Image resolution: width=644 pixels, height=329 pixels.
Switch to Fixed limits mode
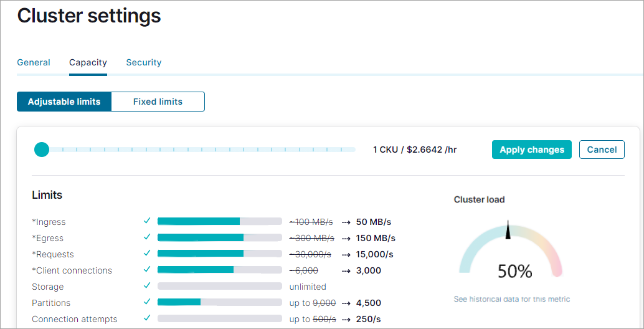[158, 102]
